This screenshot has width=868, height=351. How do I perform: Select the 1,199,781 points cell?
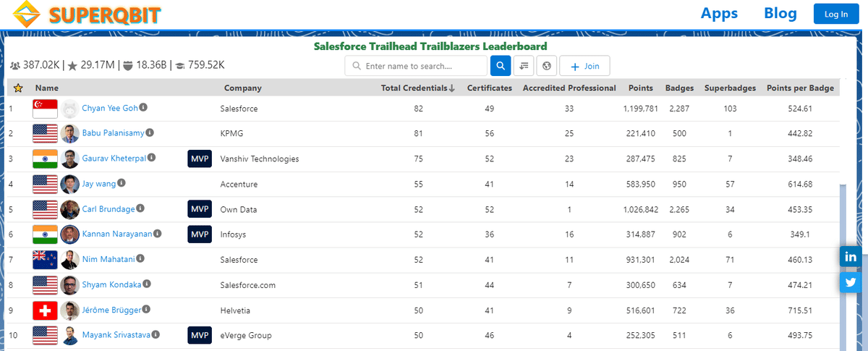[640, 108]
